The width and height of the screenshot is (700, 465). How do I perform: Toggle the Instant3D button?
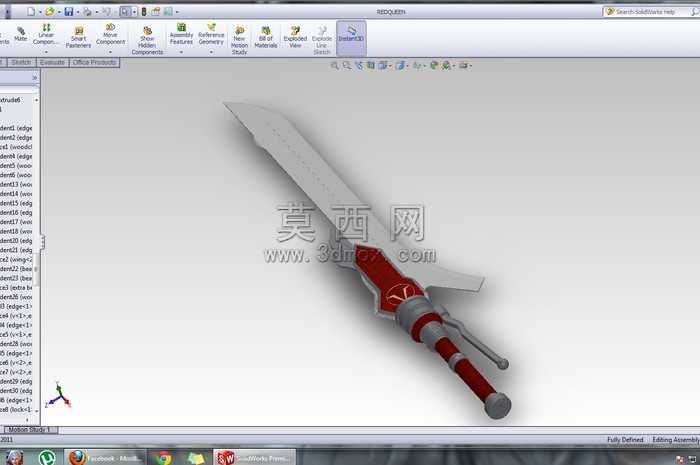pyautogui.click(x=351, y=37)
